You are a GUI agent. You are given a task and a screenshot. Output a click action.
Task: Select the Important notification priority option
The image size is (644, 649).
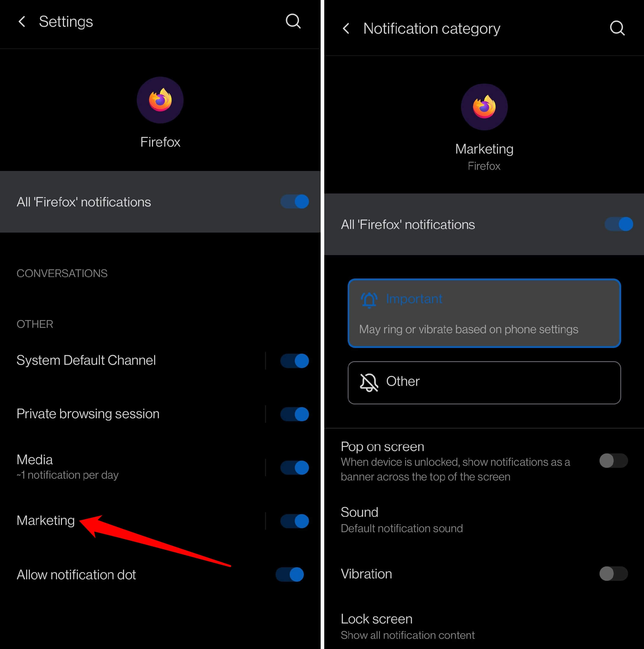(484, 312)
